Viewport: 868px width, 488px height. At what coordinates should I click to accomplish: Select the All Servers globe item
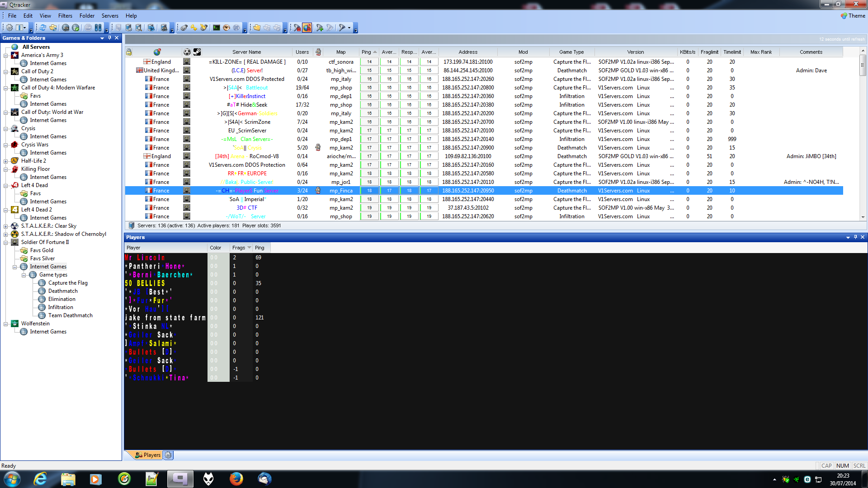[x=15, y=47]
